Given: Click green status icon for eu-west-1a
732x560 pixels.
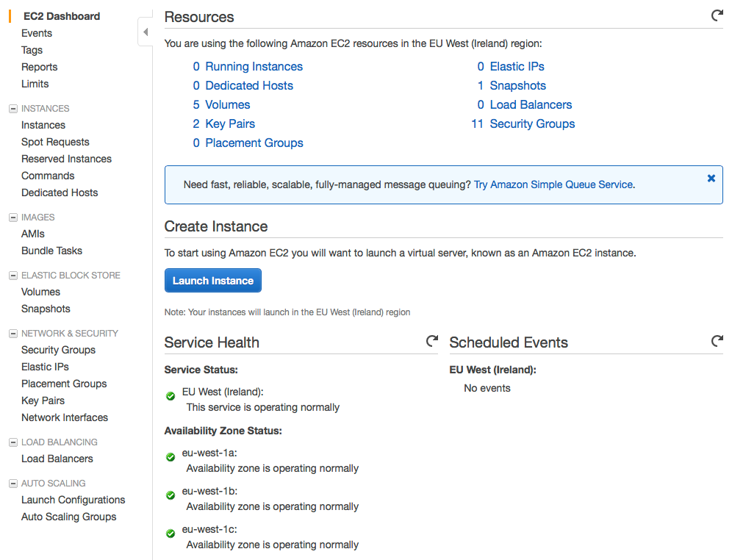Looking at the screenshot, I should (x=171, y=457).
